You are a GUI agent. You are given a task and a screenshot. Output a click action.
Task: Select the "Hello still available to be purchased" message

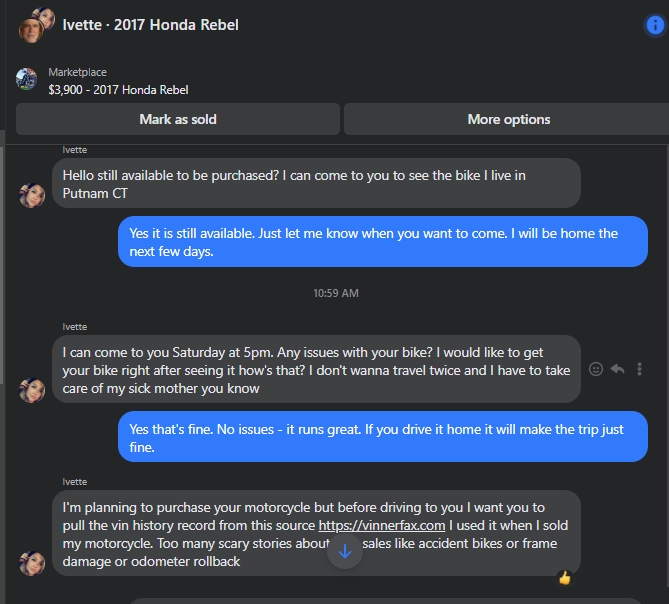[x=316, y=184]
